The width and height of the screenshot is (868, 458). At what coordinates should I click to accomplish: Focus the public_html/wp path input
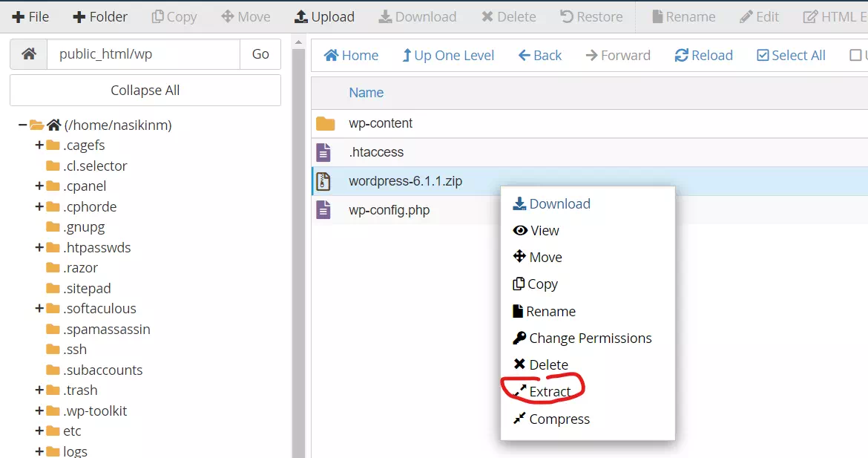(143, 53)
